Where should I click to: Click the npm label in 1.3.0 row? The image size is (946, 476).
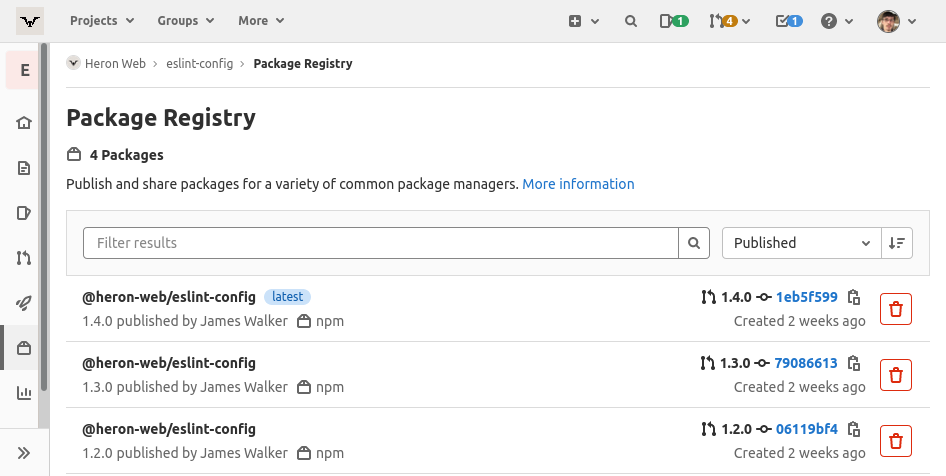(330, 387)
